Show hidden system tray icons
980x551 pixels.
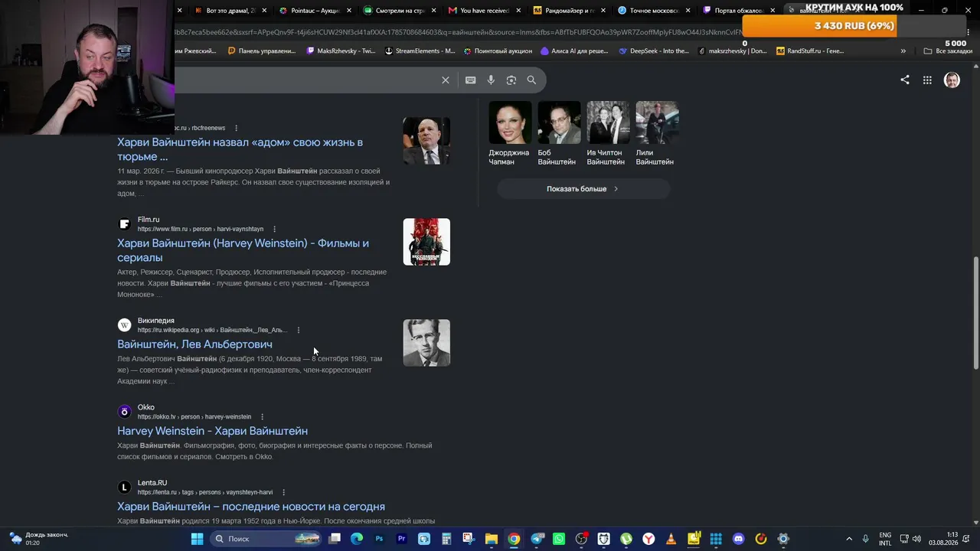point(849,539)
